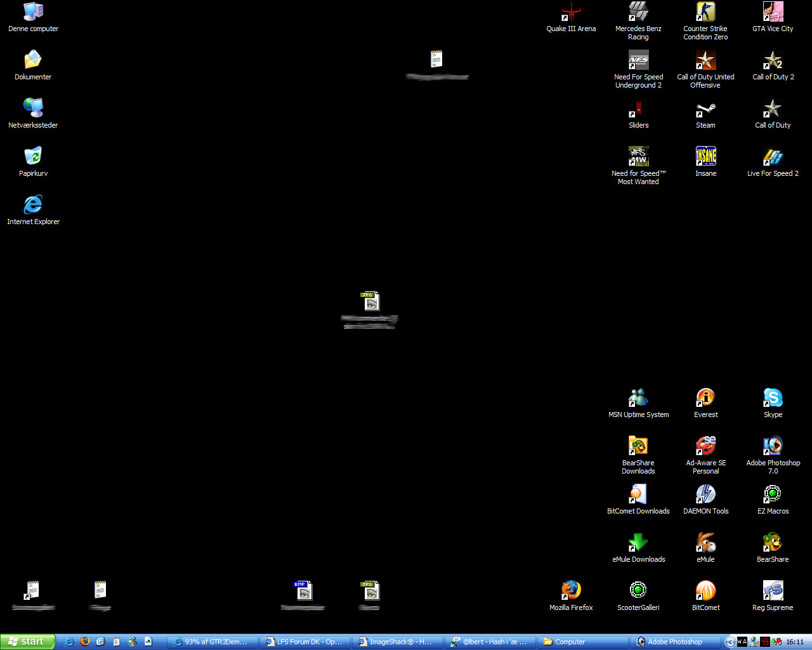
Task: Select the Call of Duty 2 shortcut
Action: [x=773, y=65]
